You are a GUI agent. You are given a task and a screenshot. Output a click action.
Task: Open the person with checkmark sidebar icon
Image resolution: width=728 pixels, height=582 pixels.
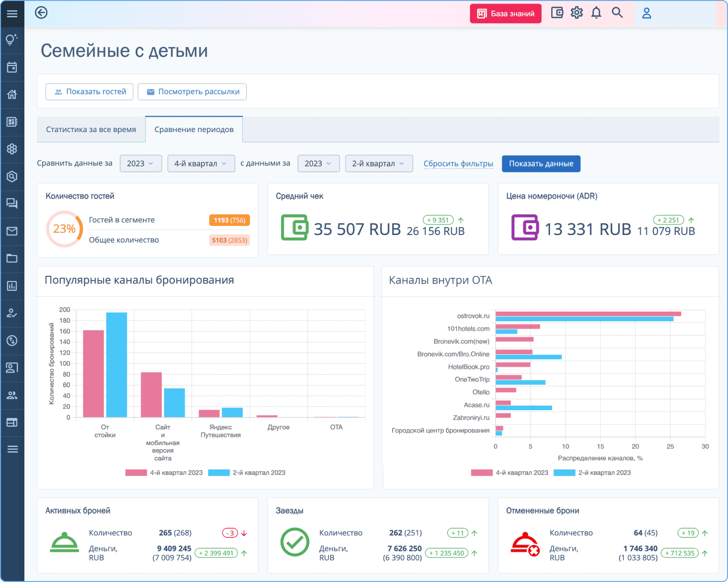click(x=12, y=313)
